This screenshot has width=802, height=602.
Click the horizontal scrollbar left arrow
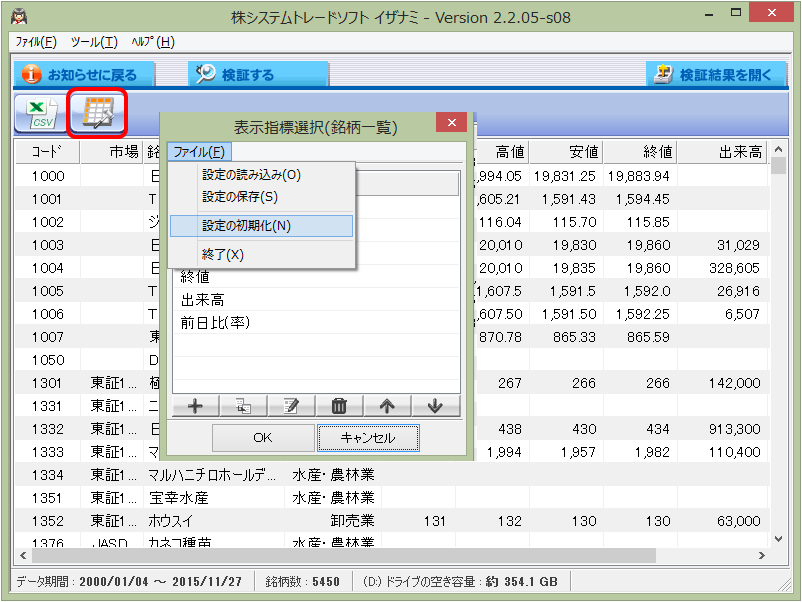23,555
